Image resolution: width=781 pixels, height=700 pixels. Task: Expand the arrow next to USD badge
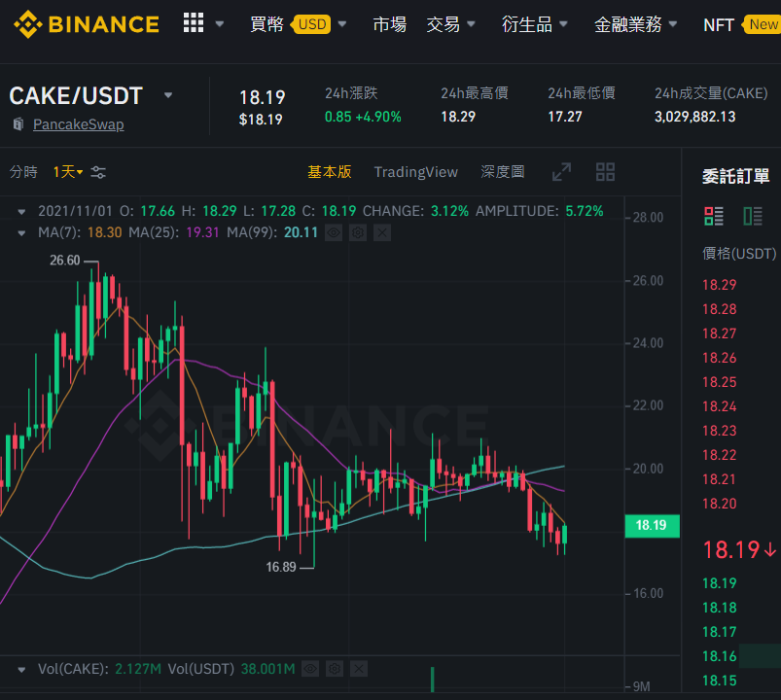341,24
